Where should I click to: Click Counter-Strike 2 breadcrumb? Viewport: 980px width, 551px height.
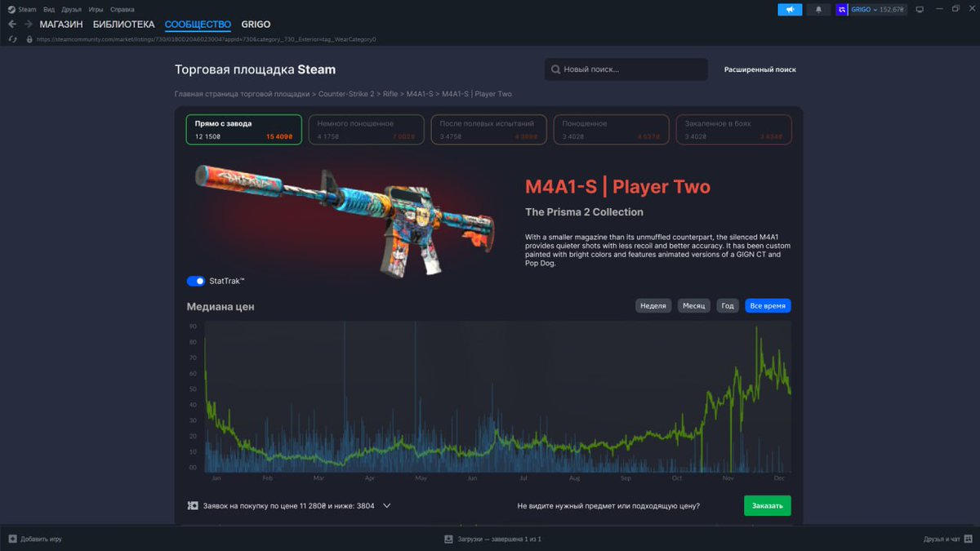pyautogui.click(x=346, y=94)
